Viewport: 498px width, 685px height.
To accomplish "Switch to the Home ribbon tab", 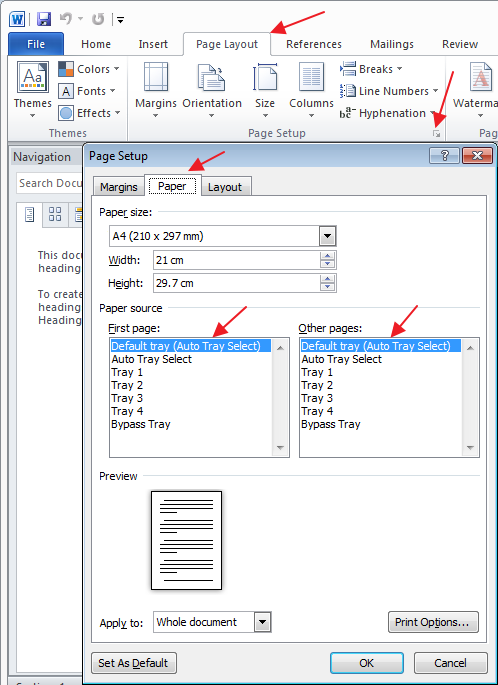I will (x=96, y=44).
